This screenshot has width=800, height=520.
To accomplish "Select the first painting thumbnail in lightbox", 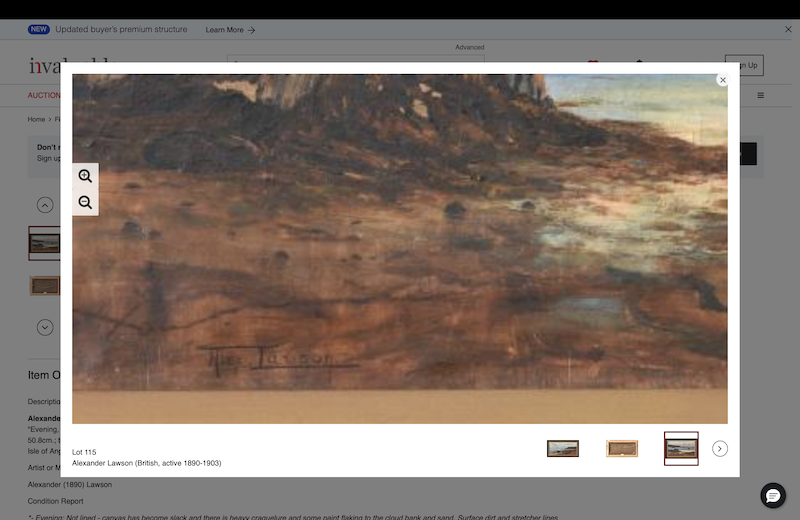I will coord(563,449).
